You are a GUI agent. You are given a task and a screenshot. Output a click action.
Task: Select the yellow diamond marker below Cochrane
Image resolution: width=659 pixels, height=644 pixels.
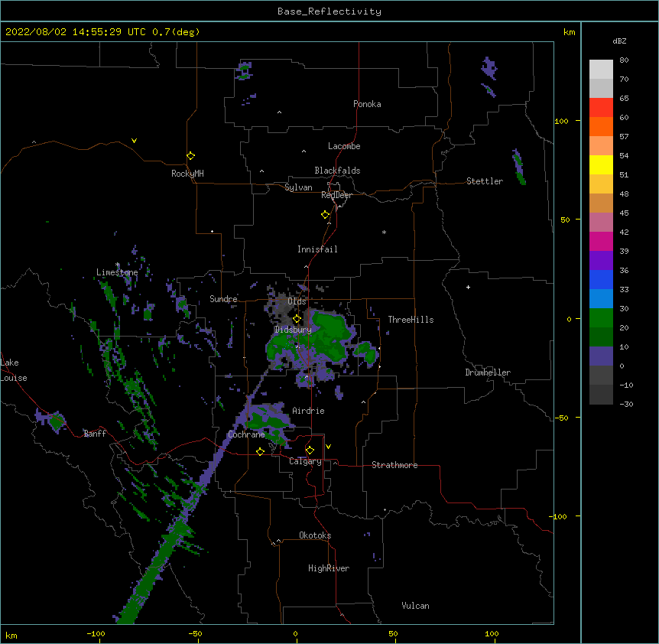[x=260, y=451]
